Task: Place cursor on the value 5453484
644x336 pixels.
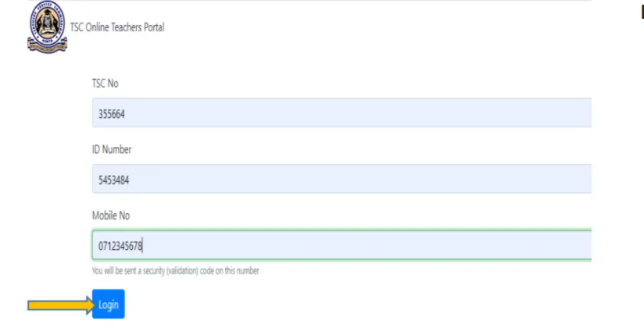Action: pos(114,180)
